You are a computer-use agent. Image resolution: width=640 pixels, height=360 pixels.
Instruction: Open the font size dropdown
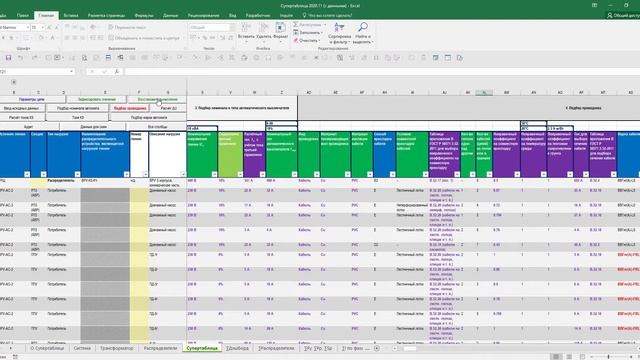42,27
